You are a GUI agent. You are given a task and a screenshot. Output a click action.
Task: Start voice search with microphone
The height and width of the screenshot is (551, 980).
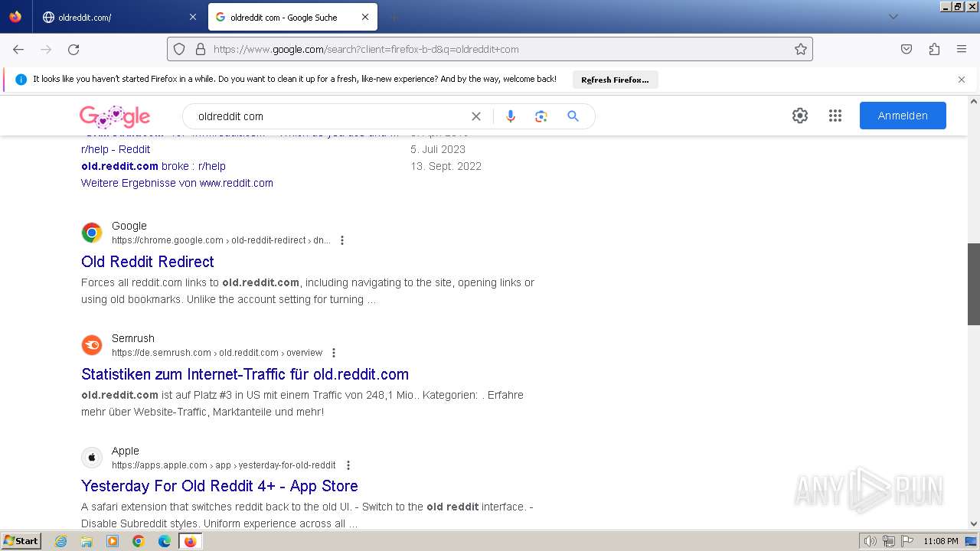point(511,116)
